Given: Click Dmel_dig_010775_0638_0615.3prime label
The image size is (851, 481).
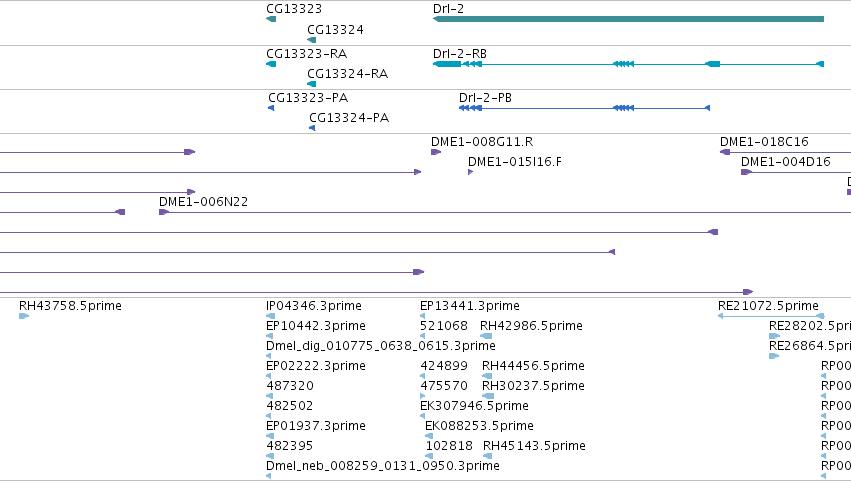Looking at the screenshot, I should tap(380, 346).
